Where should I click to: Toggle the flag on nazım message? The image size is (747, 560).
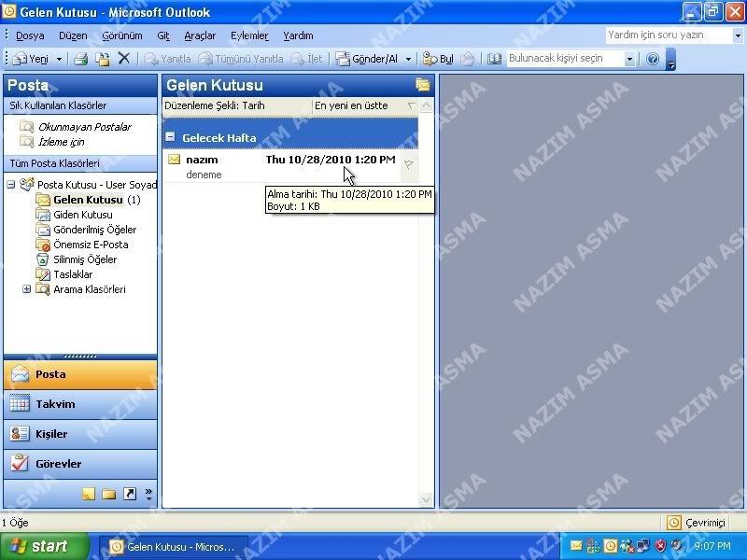409,165
